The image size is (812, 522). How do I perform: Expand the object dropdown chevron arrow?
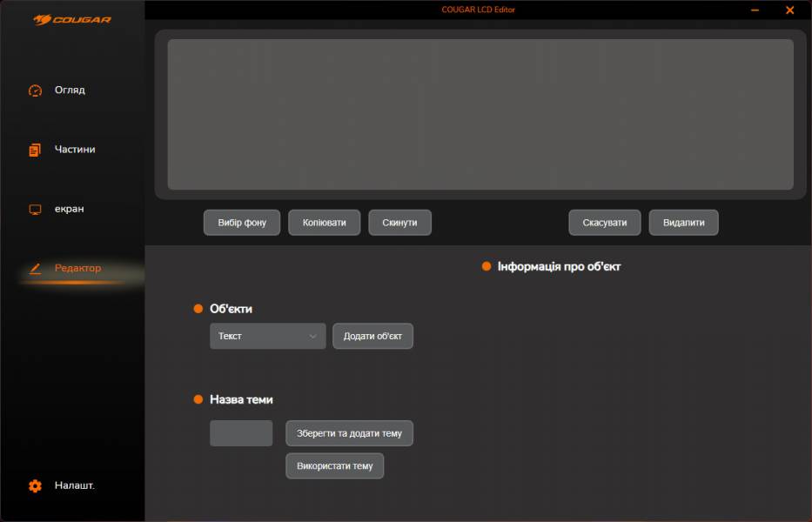pos(312,337)
